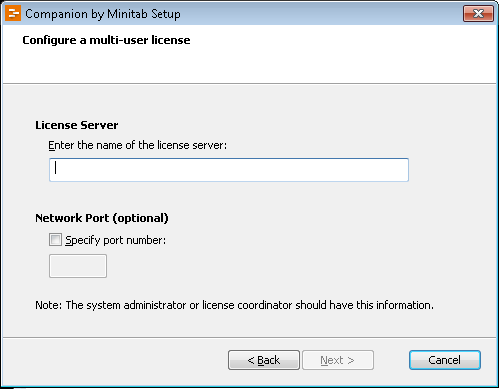Click the white header banner below the heading
This screenshot has width=500, height=389.
click(x=249, y=65)
